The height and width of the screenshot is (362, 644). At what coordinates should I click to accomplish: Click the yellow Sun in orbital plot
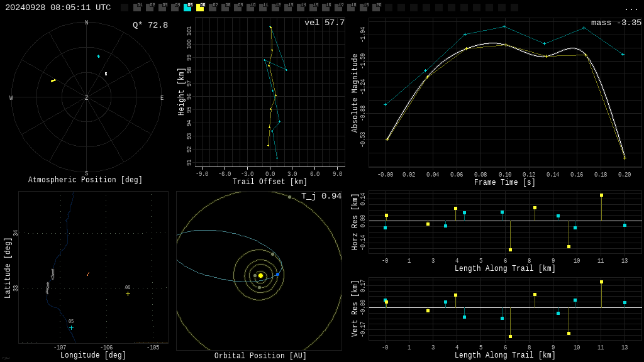(x=260, y=275)
